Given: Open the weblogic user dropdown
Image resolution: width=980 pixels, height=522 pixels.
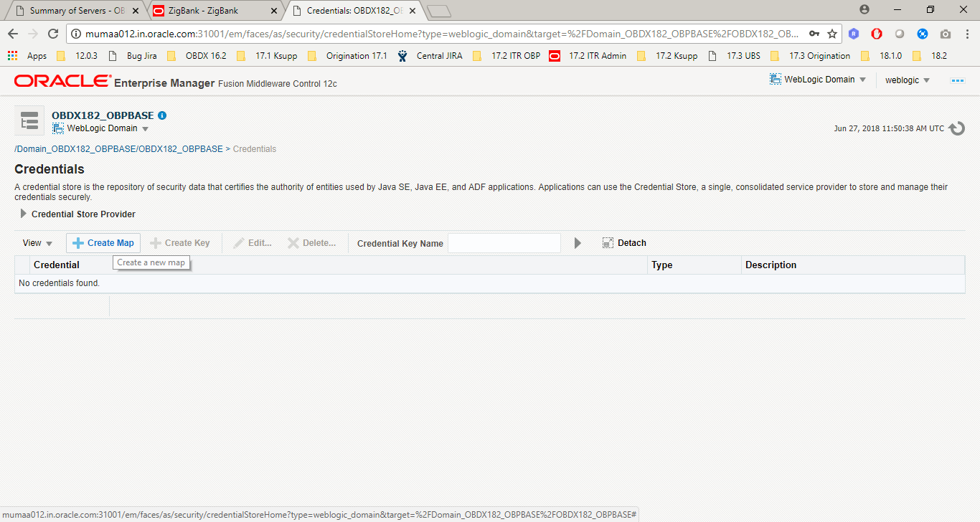Looking at the screenshot, I should tap(907, 80).
